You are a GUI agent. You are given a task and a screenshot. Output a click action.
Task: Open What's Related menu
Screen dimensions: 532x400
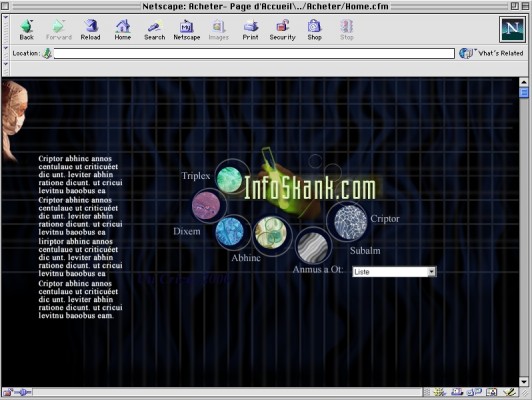pyautogui.click(x=491, y=53)
